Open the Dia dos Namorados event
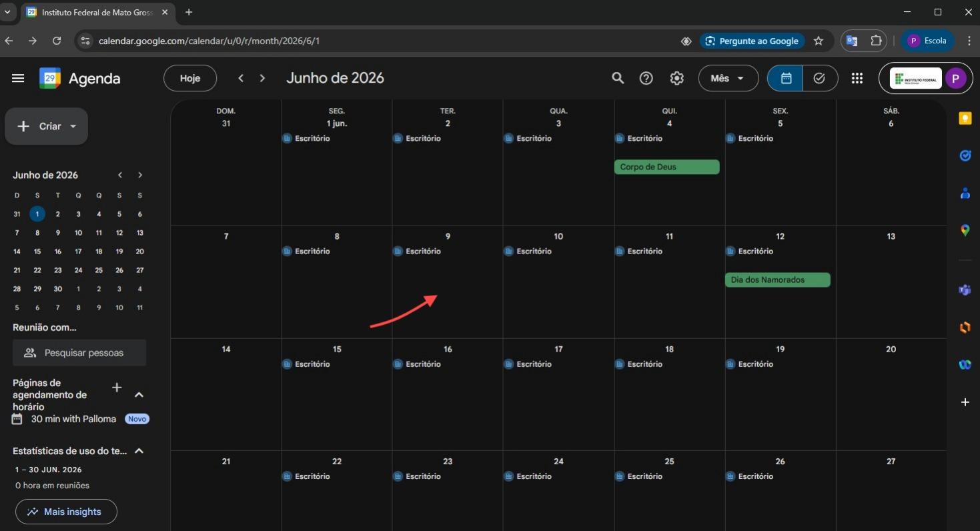This screenshot has height=531, width=980. point(778,280)
